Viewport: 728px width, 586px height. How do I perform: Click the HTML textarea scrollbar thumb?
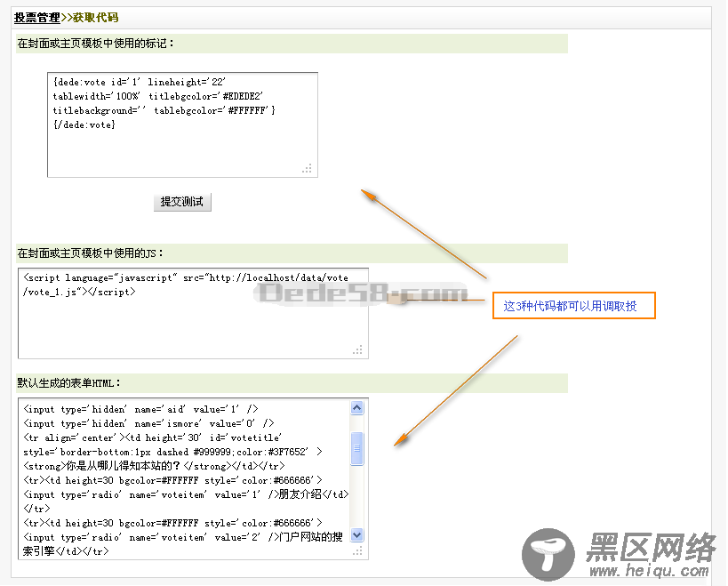click(x=357, y=448)
